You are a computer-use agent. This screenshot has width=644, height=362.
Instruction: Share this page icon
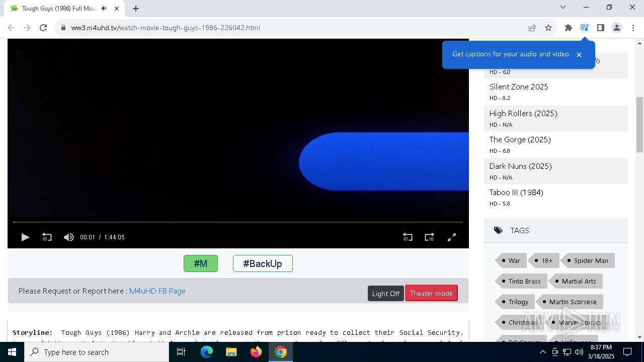(532, 28)
